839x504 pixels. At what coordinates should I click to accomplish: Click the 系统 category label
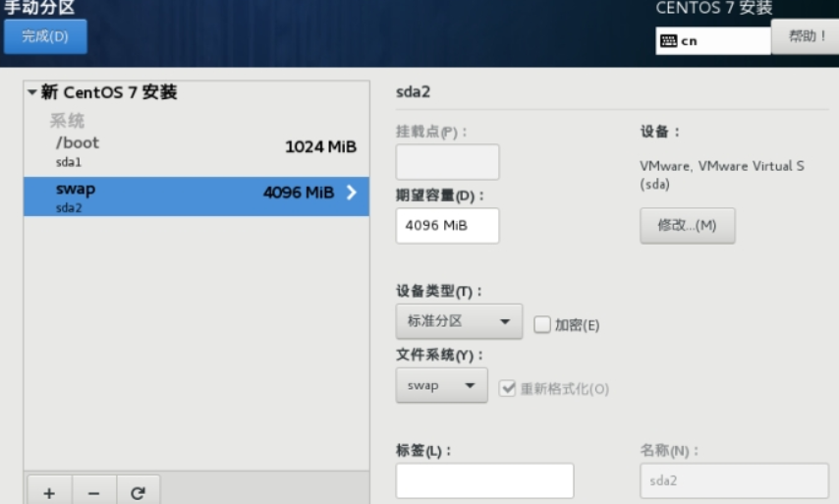coord(67,121)
